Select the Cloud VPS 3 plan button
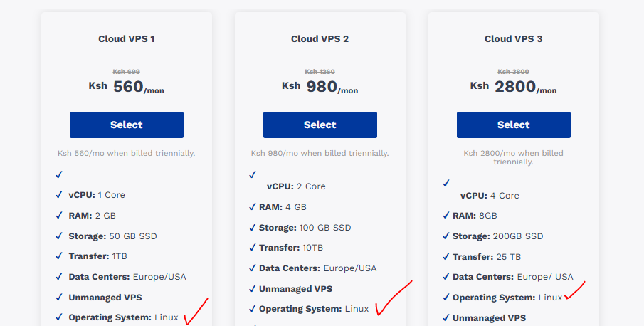Image resolution: width=644 pixels, height=326 pixels. [513, 125]
